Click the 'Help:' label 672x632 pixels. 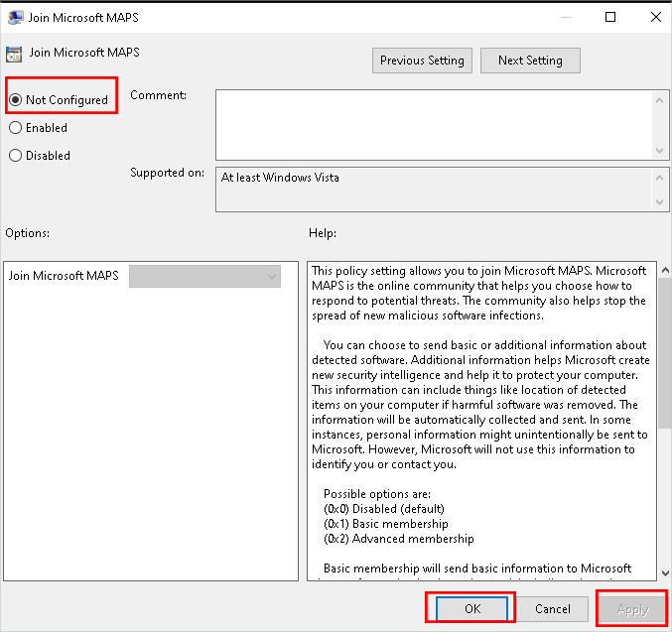click(323, 233)
